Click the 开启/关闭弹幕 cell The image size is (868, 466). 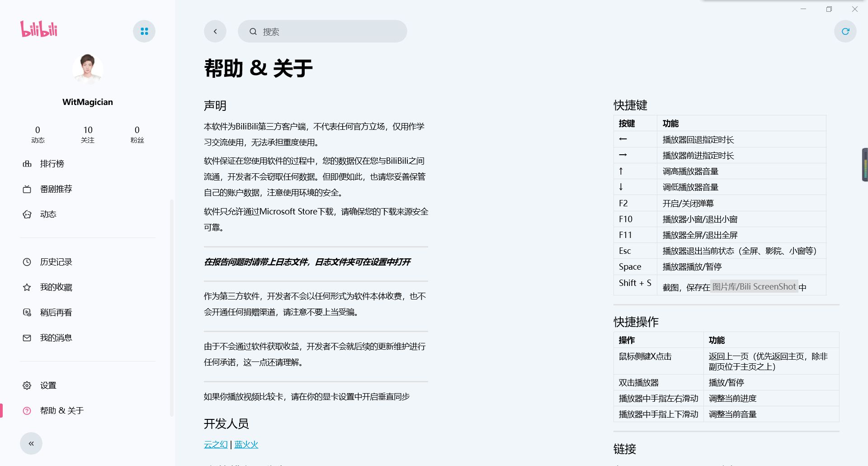click(741, 203)
